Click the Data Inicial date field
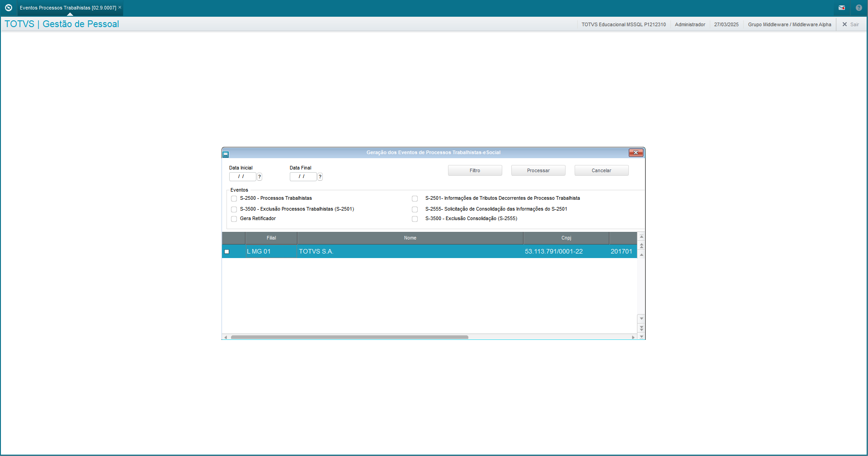Viewport: 868px width, 456px height. click(242, 177)
